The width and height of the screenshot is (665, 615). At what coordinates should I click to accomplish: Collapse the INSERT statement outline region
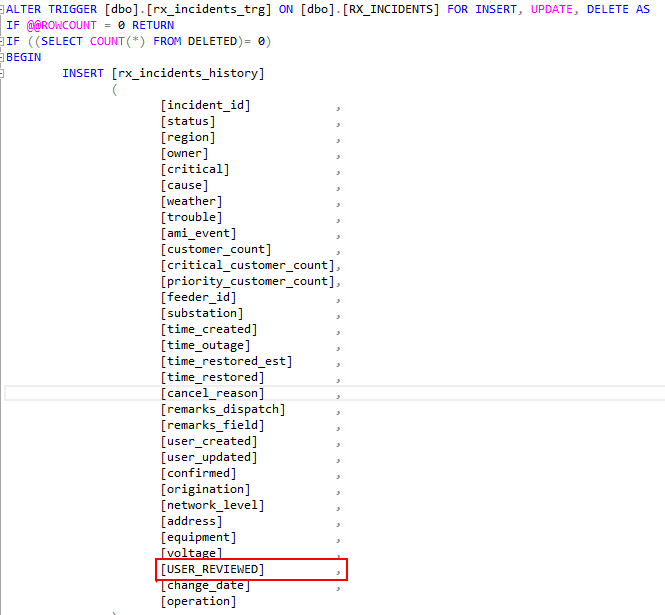pyautogui.click(x=3, y=73)
